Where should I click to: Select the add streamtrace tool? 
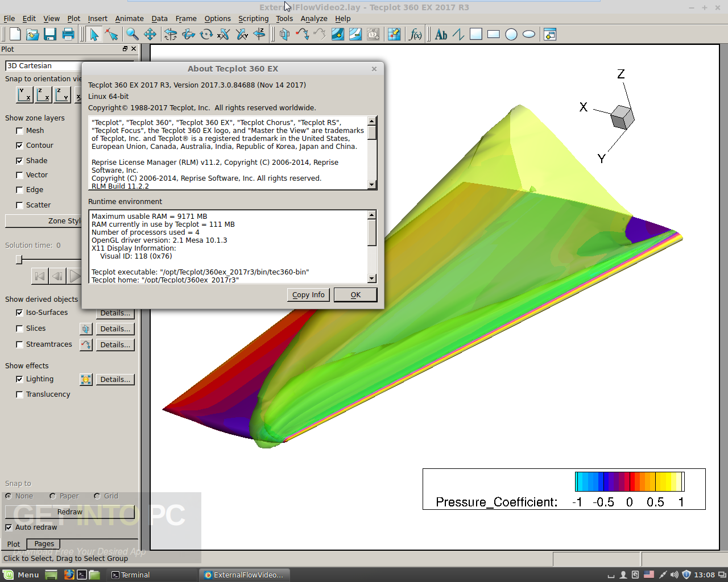[x=302, y=34]
